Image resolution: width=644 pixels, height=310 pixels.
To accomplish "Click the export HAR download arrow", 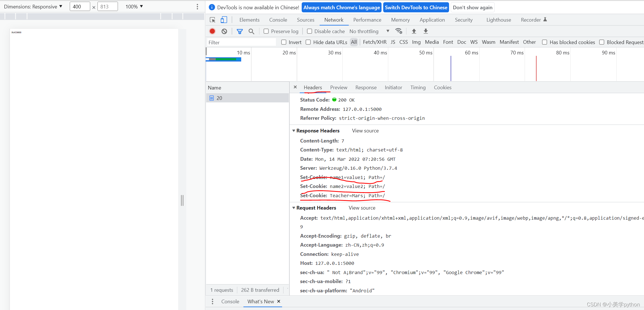I will pyautogui.click(x=426, y=31).
